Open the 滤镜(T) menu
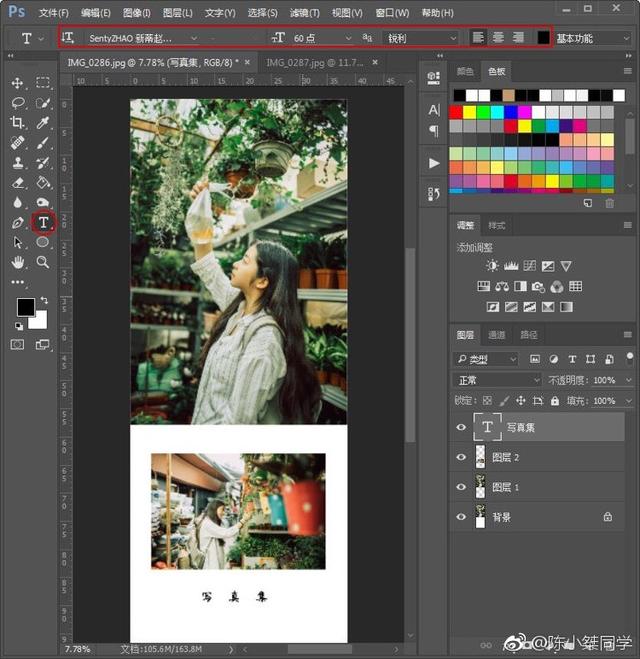The height and width of the screenshot is (659, 640). click(306, 13)
